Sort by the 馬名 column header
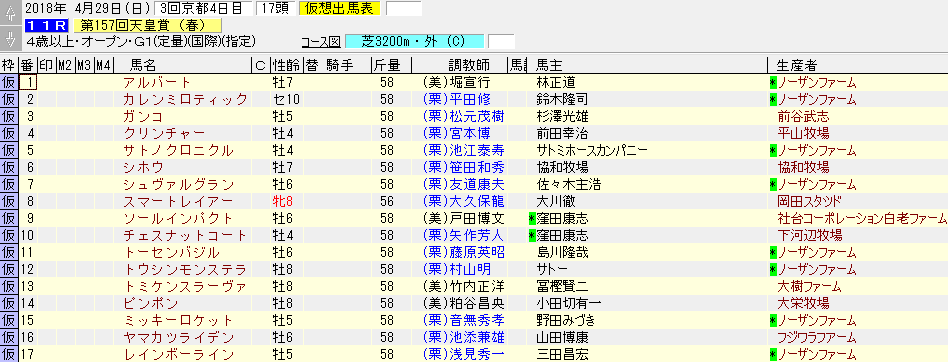The height and width of the screenshot is (362, 948). (143, 65)
